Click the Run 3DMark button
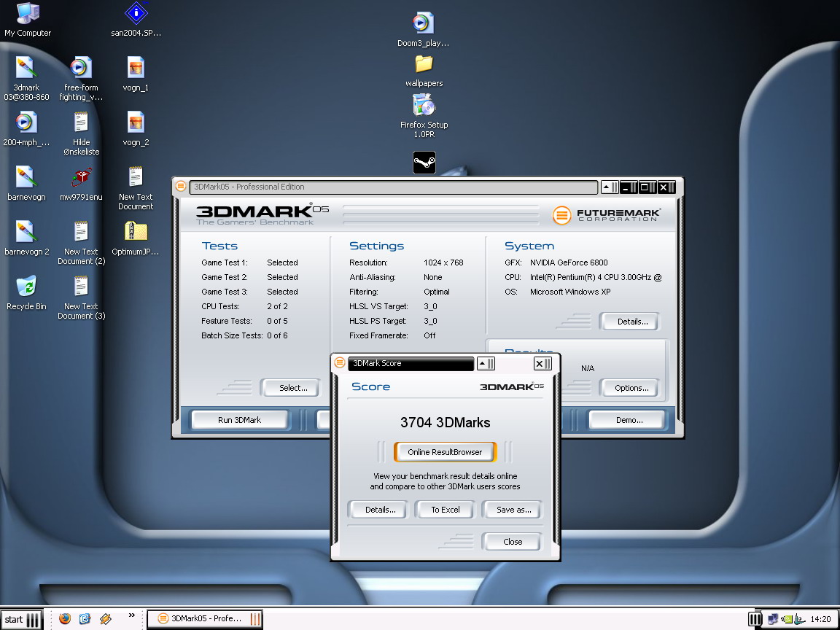This screenshot has height=630, width=840. coord(239,420)
